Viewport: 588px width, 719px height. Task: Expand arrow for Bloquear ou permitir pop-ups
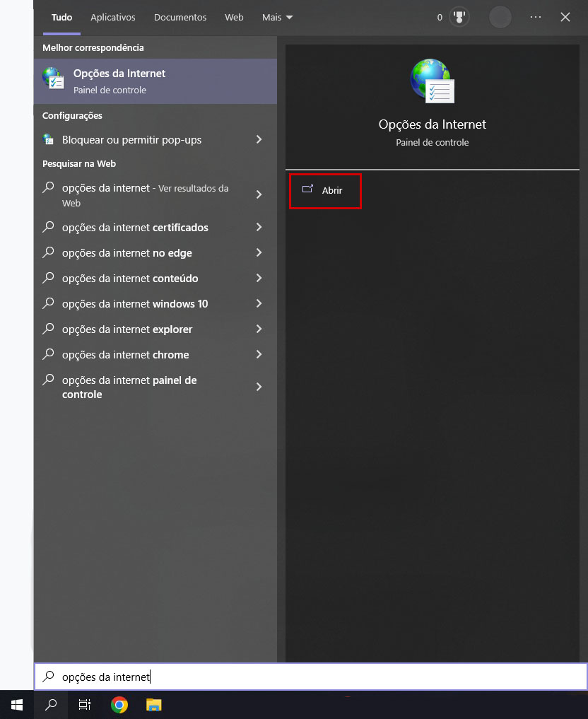(x=259, y=140)
